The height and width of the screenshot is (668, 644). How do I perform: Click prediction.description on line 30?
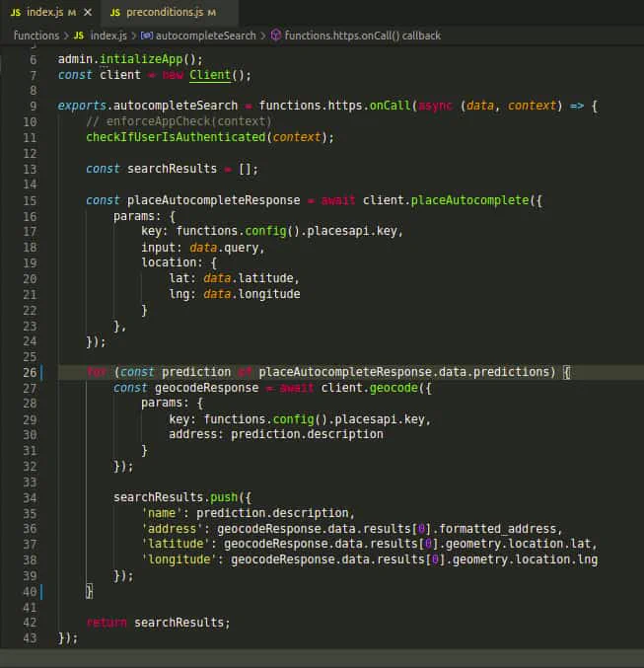(x=307, y=434)
